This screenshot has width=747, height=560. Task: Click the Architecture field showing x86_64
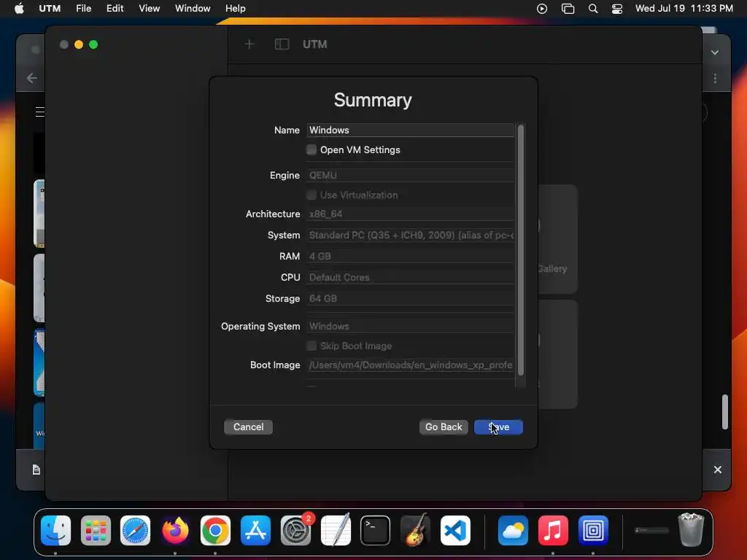click(x=410, y=214)
